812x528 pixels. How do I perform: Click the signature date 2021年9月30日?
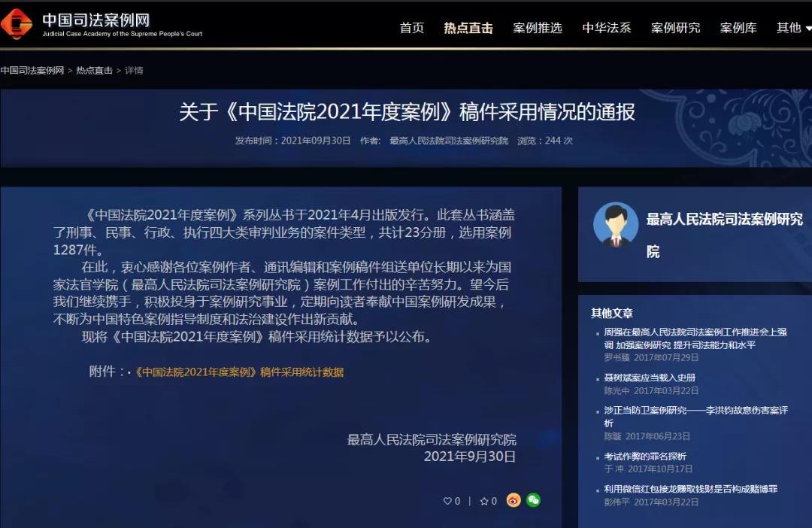pos(470,457)
